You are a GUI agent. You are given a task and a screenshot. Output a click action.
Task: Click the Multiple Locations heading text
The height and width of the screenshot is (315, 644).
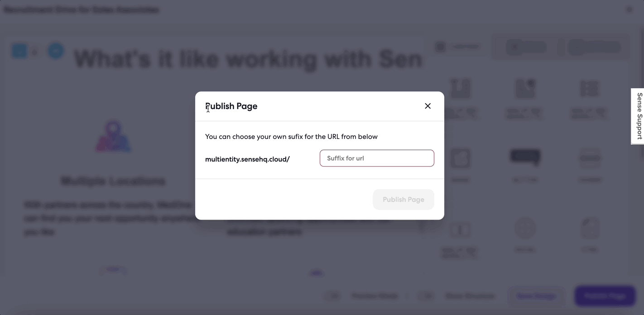pyautogui.click(x=113, y=181)
